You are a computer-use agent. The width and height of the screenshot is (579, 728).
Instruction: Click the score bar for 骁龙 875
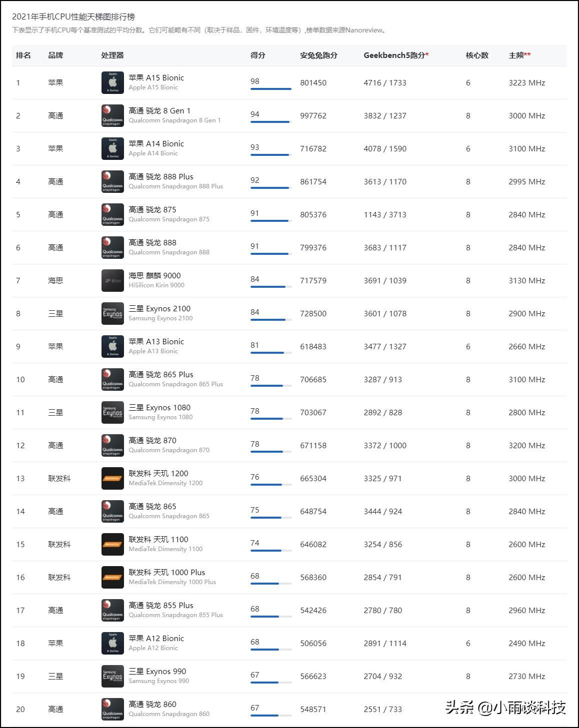271,221
